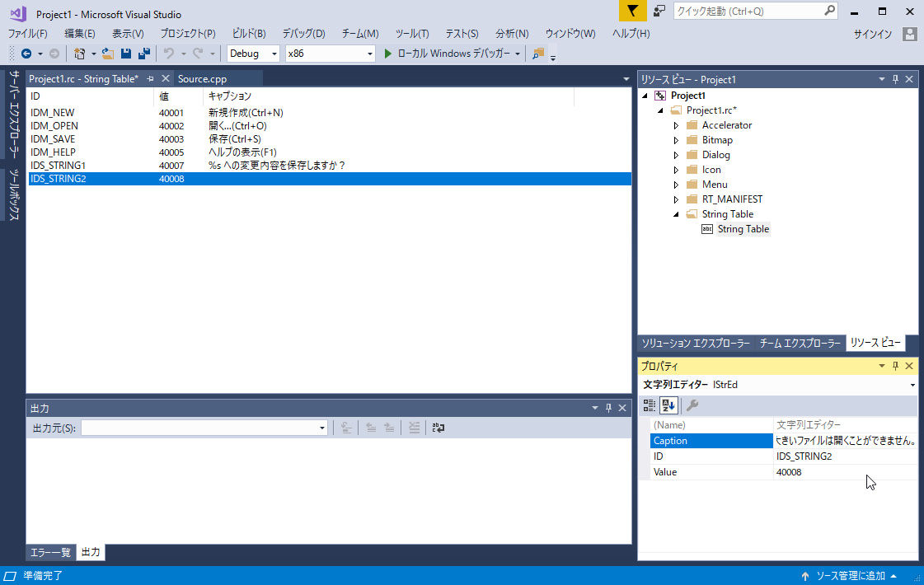Open the Tools menu
The height and width of the screenshot is (585, 924).
coord(412,34)
